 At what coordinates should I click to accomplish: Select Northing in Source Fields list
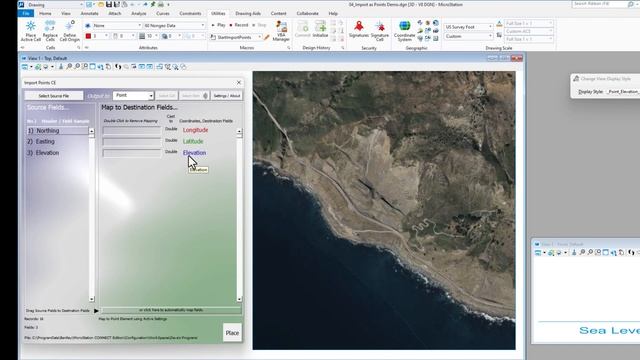tap(57, 131)
